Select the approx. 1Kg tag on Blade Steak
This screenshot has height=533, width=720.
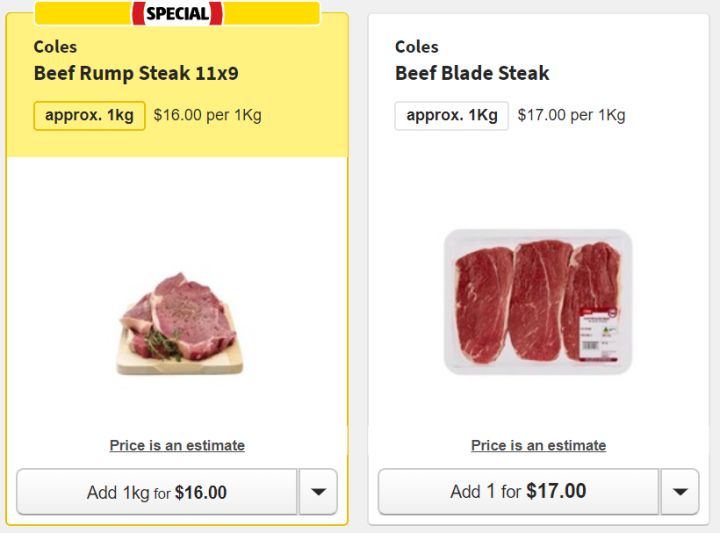[x=451, y=115]
